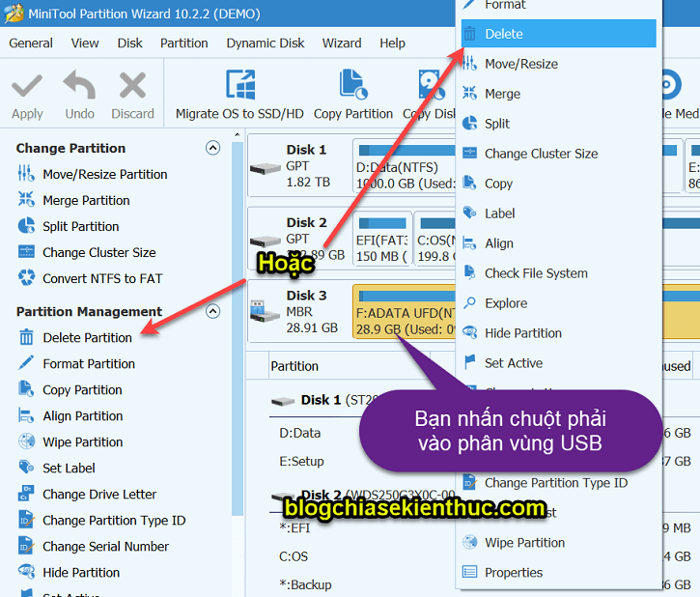Image resolution: width=700 pixels, height=597 pixels.
Task: Click Change Serial Number icon
Action: pyautogui.click(x=26, y=546)
